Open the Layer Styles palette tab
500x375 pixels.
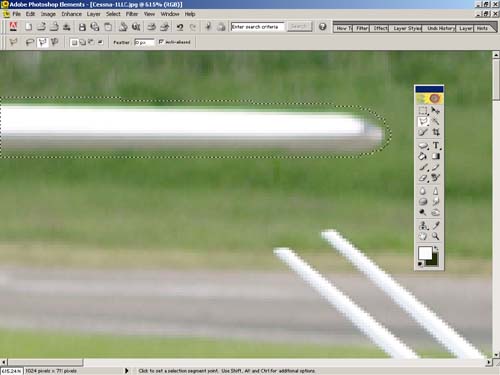click(x=407, y=28)
